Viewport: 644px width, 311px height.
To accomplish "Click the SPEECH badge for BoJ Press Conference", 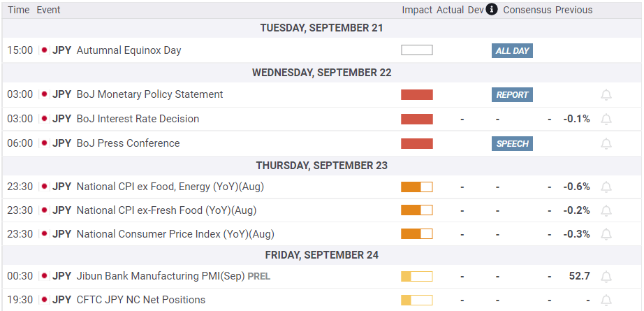I will (x=512, y=144).
